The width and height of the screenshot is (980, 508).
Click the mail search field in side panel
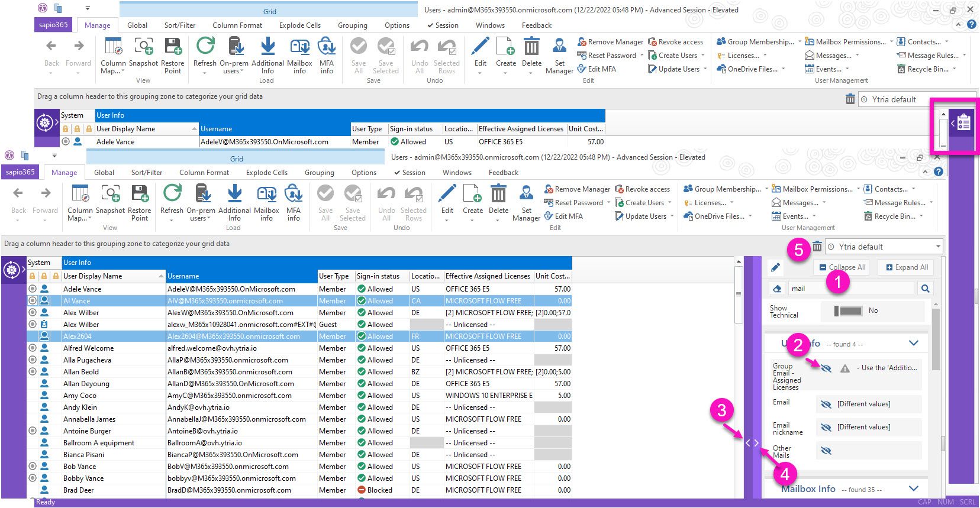click(x=851, y=289)
